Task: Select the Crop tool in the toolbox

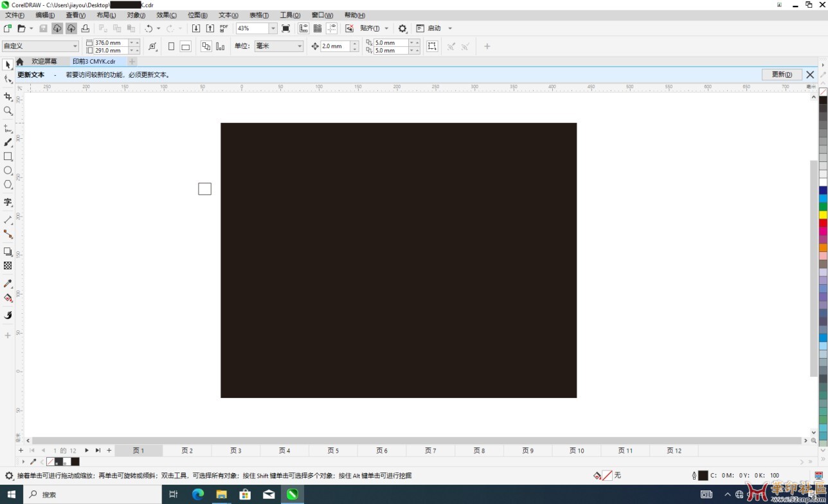Action: click(8, 96)
